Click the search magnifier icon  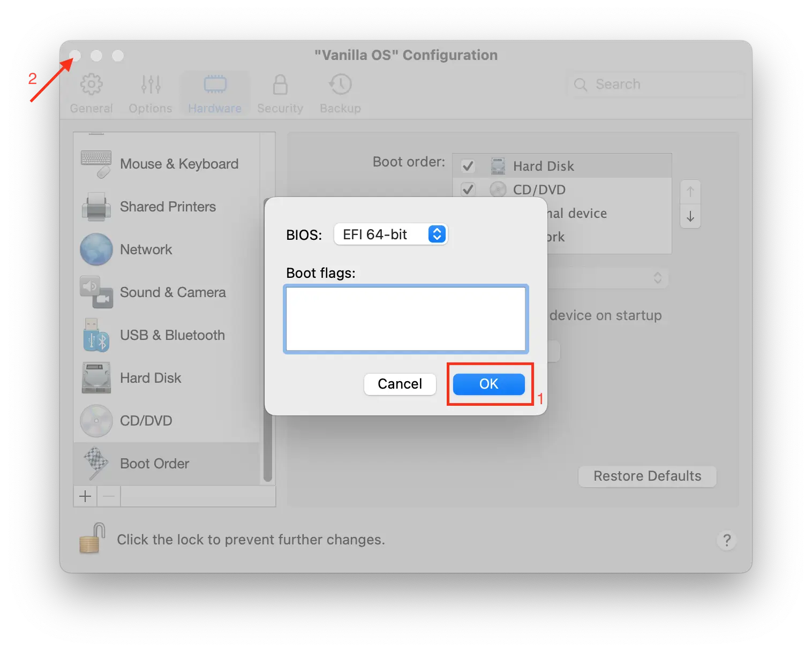point(581,84)
